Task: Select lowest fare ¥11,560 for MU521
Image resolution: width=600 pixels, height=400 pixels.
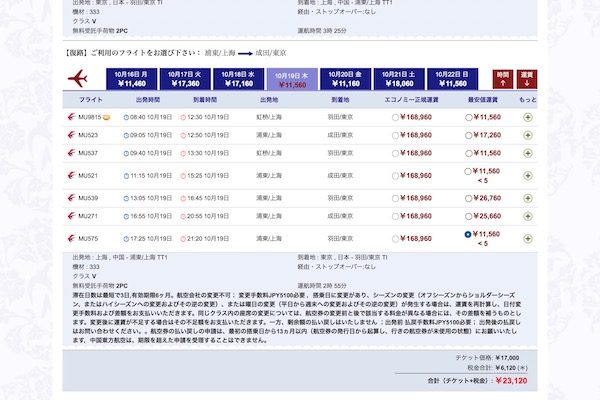Action: point(468,171)
